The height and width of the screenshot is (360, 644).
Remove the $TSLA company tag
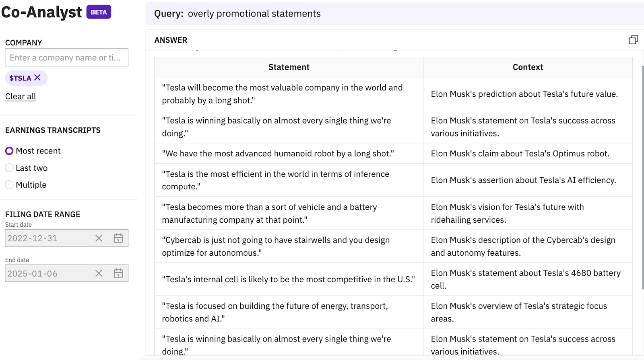37,78
